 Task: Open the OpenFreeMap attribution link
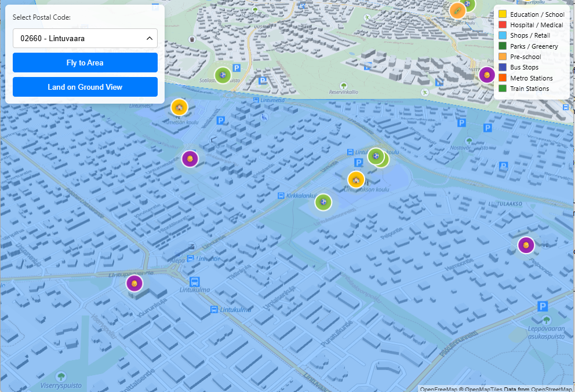439,389
